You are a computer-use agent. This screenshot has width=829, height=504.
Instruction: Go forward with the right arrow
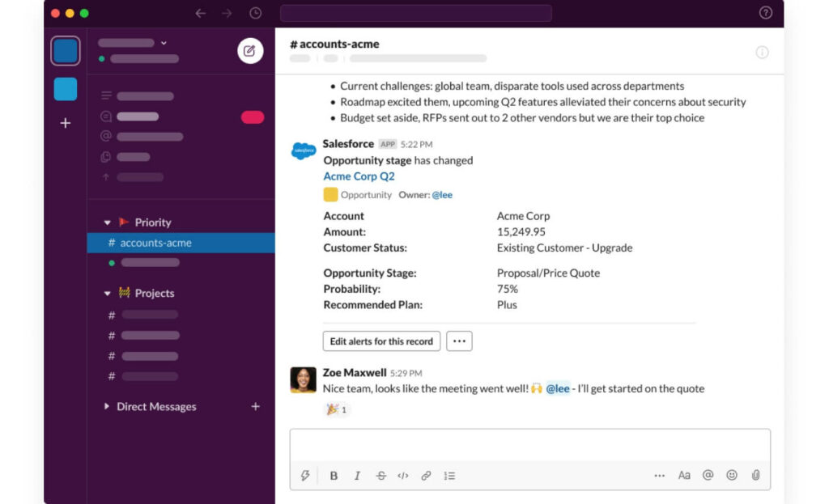point(227,13)
